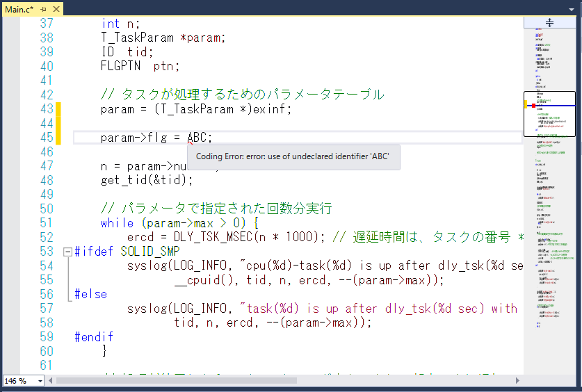Viewport: 582px width, 392px height.
Task: Click the yellow change bar beside line 43
Action: (x=59, y=109)
